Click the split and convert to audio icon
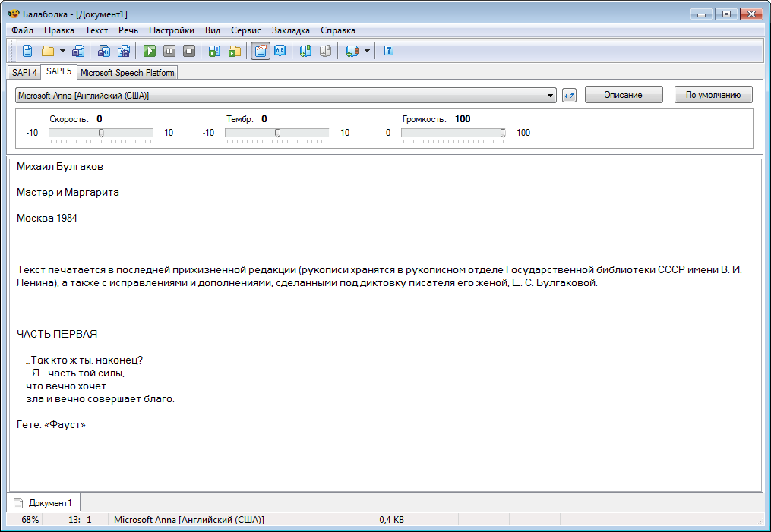 pyautogui.click(x=124, y=51)
